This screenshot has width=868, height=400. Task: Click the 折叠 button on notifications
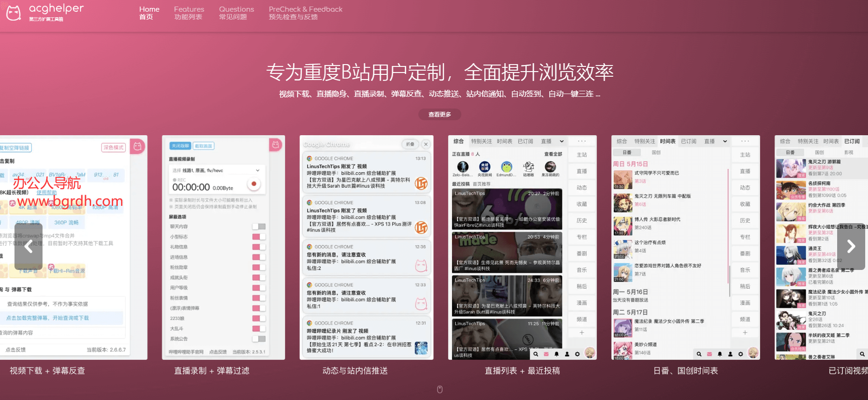tap(410, 144)
